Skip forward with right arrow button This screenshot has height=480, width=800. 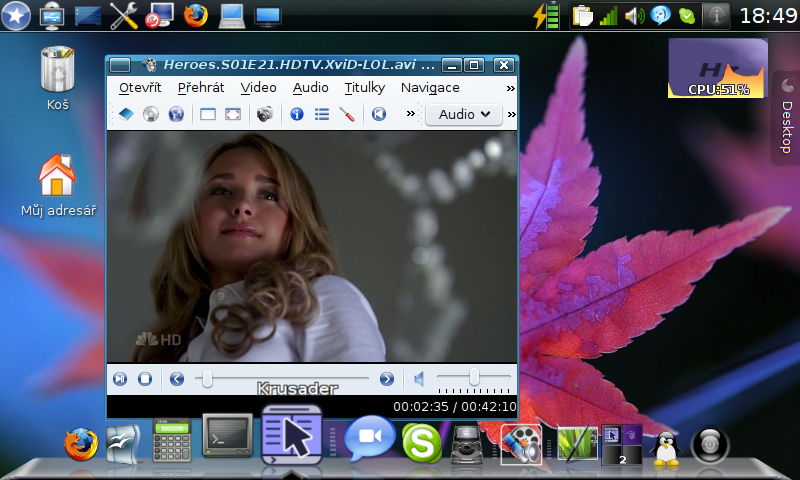tap(387, 378)
